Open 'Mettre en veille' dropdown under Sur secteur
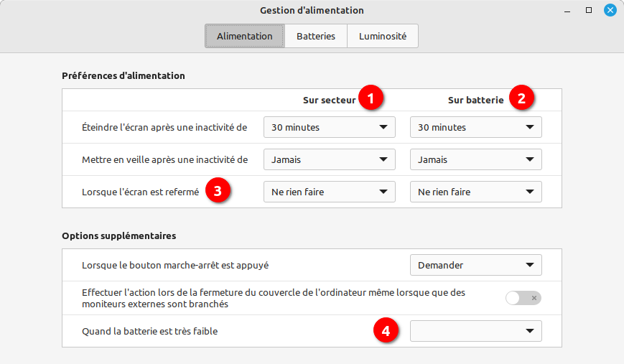The height and width of the screenshot is (364, 624). (x=329, y=159)
